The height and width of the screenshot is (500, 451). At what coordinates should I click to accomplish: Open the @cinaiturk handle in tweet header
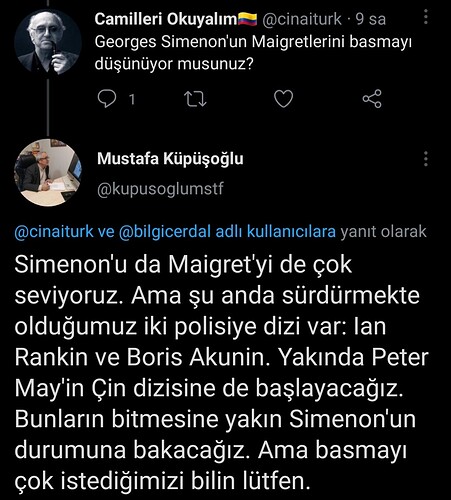[x=302, y=19]
